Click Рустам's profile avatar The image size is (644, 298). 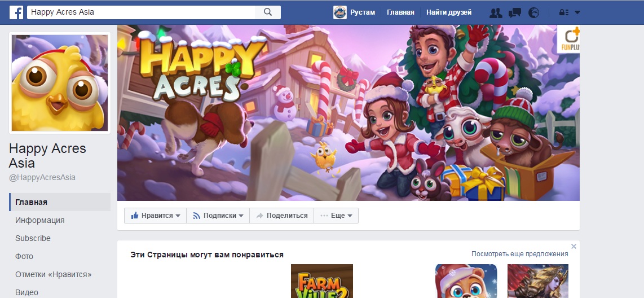tap(339, 12)
